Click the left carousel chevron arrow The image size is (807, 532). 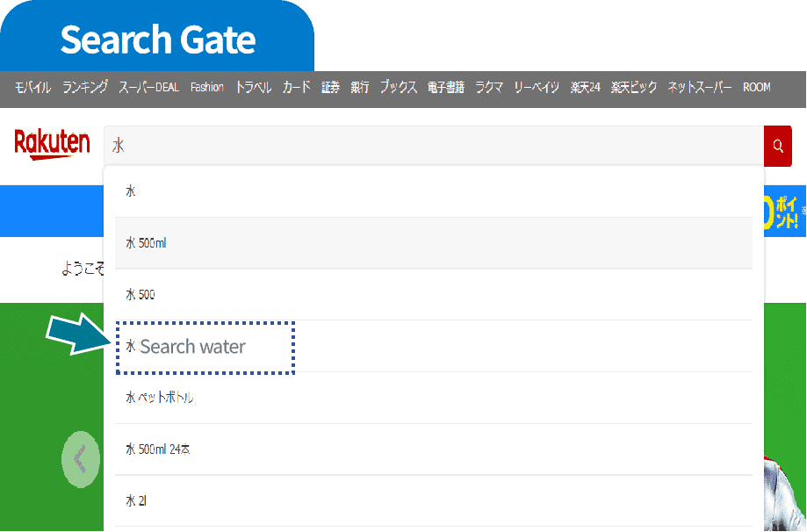coord(81,459)
